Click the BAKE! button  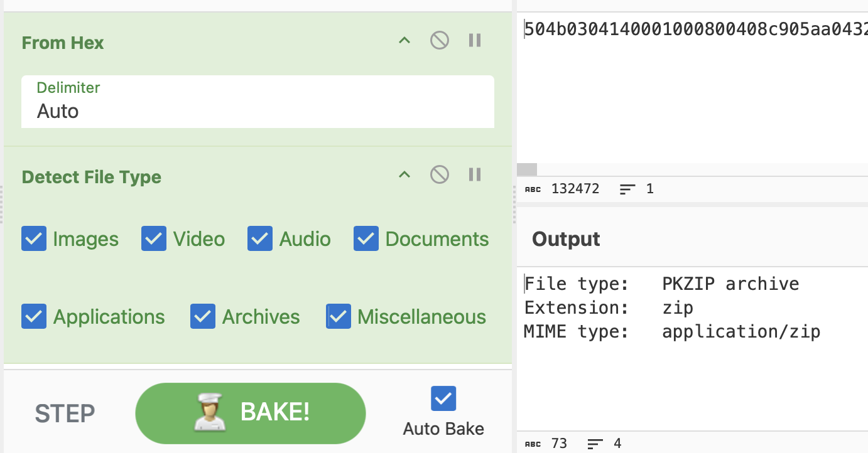[250, 413]
